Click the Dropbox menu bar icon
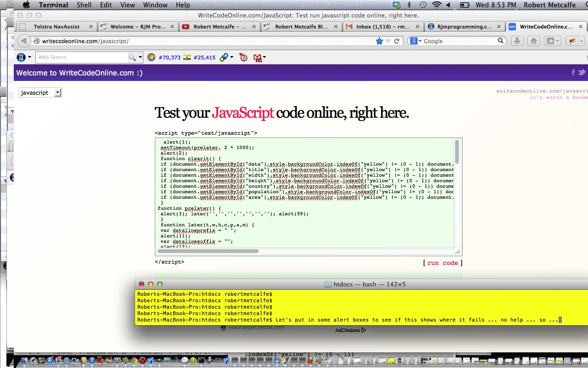Viewport: 588px width, 368px height. (x=396, y=5)
